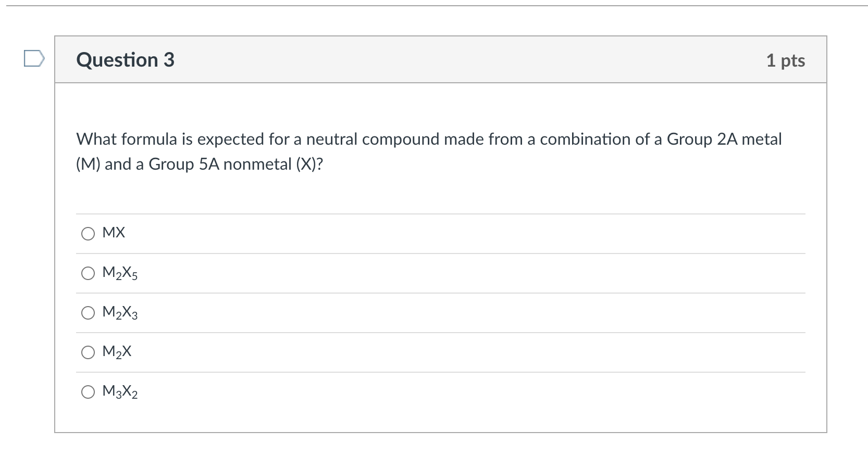Viewport: 868px width, 456px height.
Task: Flag Question 3 with the bookmark icon
Action: point(31,59)
